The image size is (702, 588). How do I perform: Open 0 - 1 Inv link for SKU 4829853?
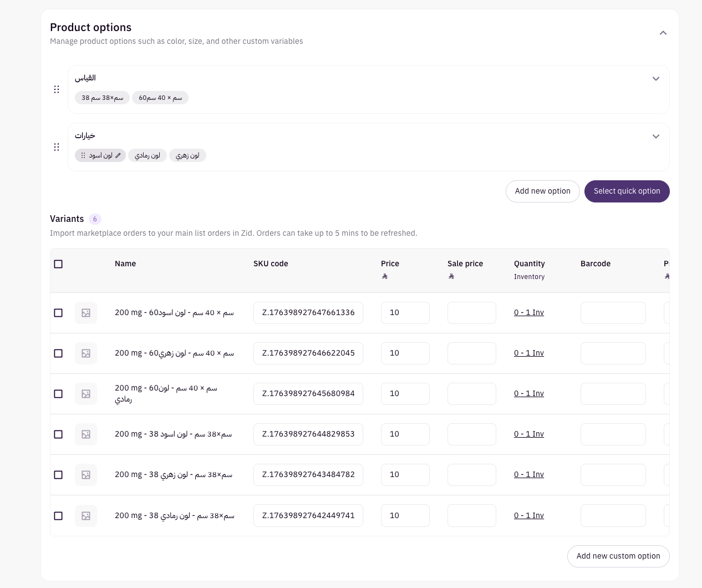529,434
